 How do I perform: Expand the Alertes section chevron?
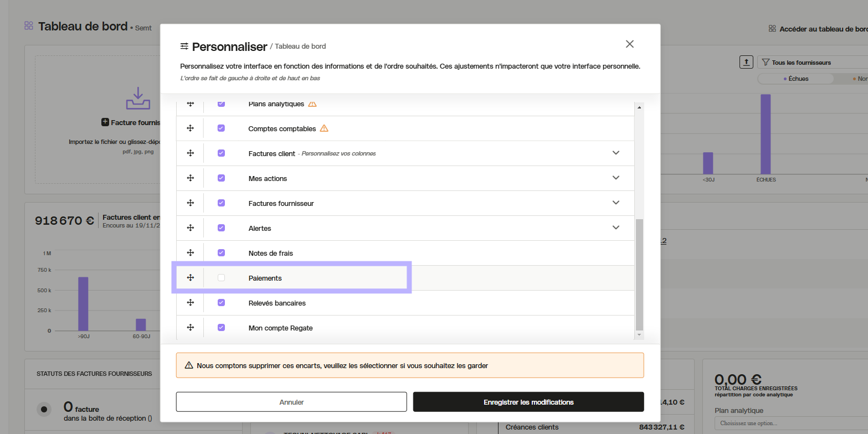click(615, 228)
